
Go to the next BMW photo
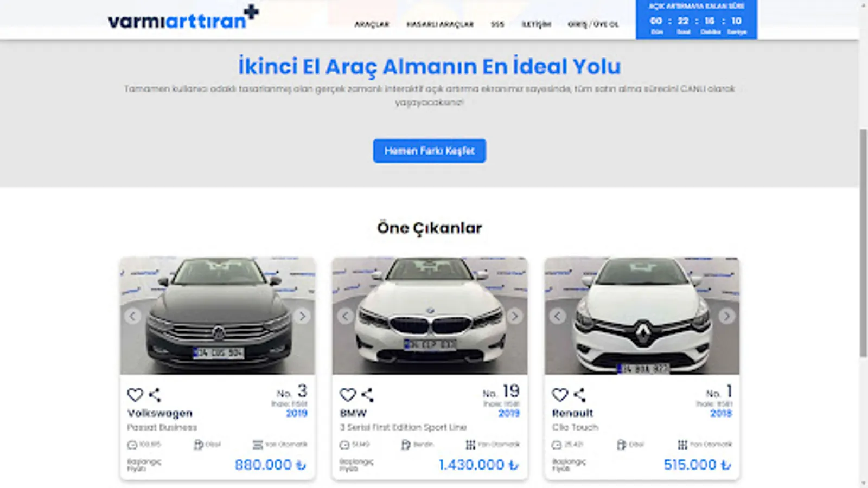coord(515,316)
